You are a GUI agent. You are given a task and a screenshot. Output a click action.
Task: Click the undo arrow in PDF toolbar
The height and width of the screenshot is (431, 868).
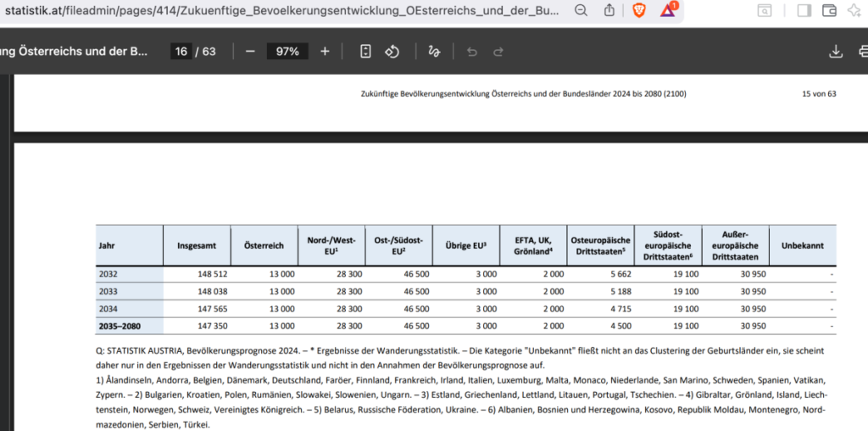[x=472, y=51]
